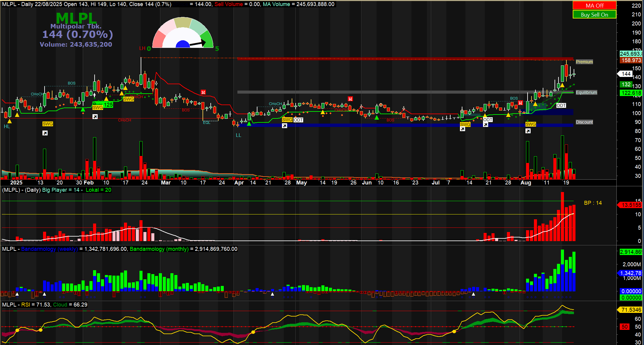
Task: Click the white up arrow above Buy 125
Action: pos(95,95)
